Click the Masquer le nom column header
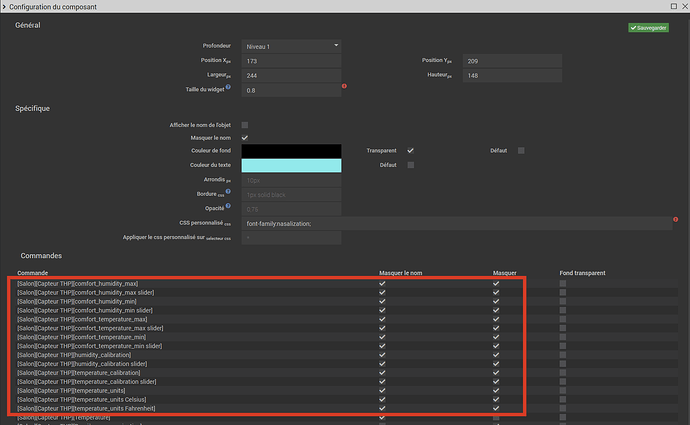690x425 pixels. pos(400,273)
